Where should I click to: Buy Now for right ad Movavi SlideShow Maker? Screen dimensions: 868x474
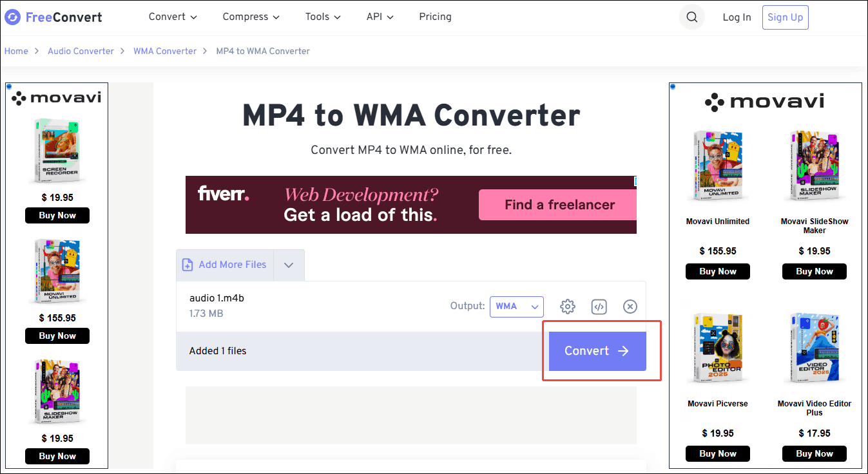coord(815,271)
